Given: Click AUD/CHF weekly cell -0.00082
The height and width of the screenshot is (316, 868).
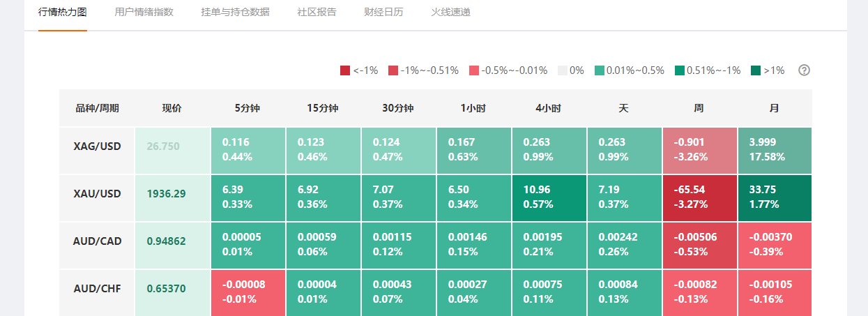Looking at the screenshot, I should coord(699,293).
